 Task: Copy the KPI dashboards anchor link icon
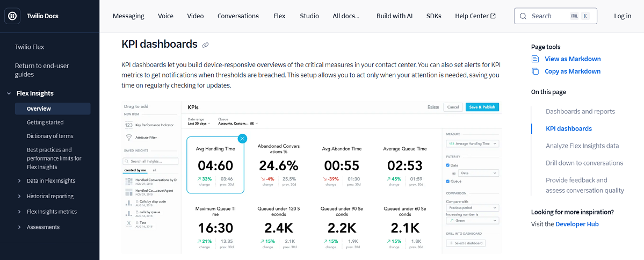(206, 45)
